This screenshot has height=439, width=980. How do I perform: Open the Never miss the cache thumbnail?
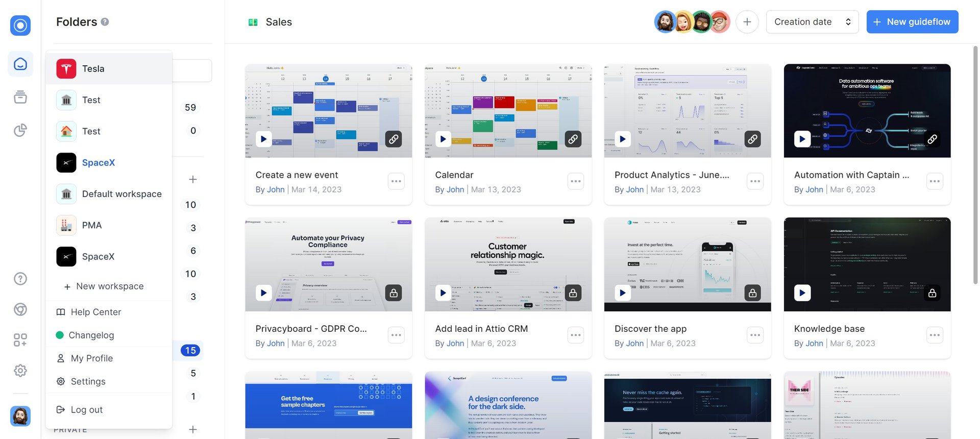688,405
